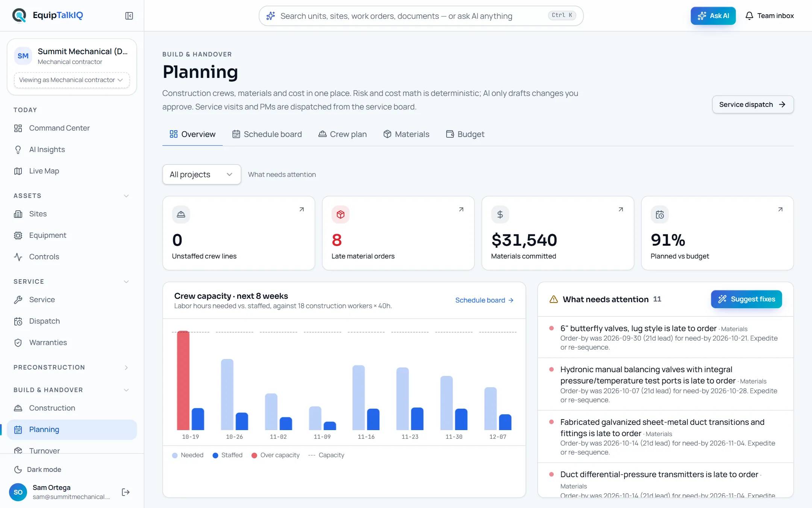Screen dimensions: 812x508
Task: Follow the Schedule board link in Crew capacity
Action: coord(484,300)
